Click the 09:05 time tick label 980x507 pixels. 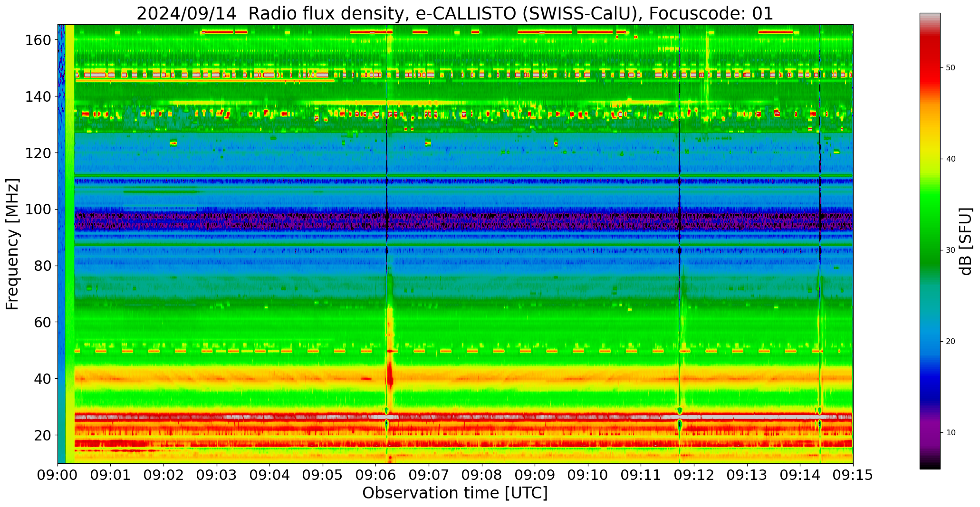[323, 476]
